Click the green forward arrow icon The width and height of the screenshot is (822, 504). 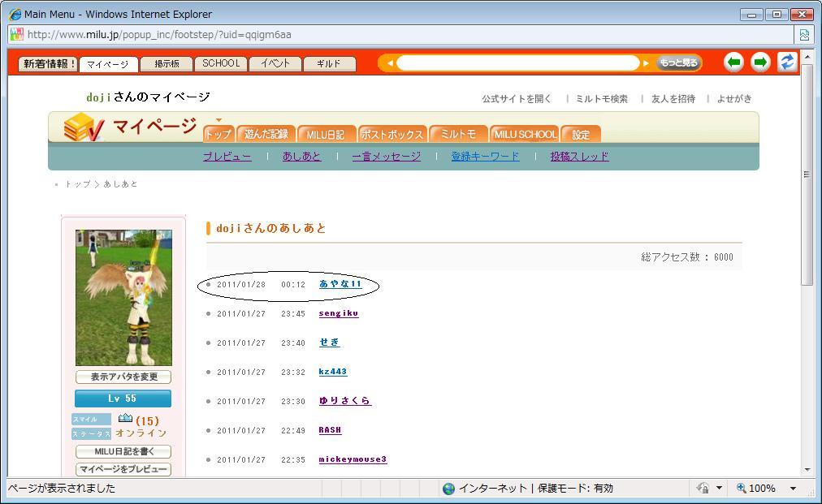[760, 62]
